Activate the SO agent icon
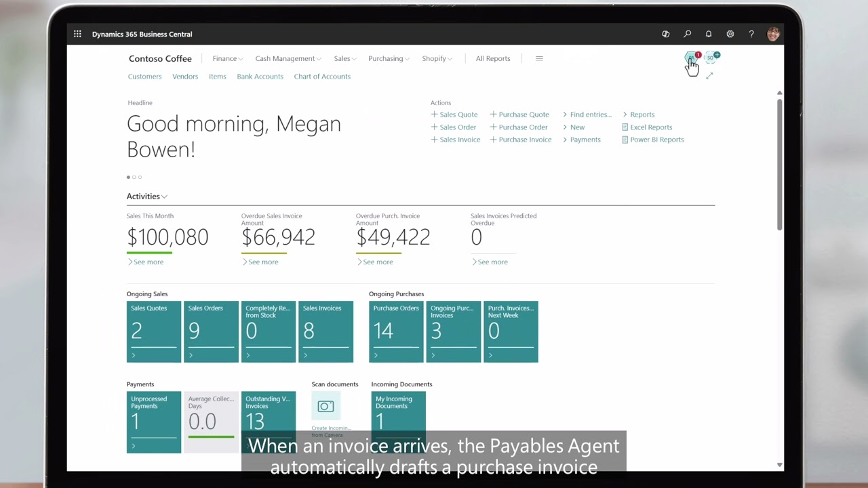The width and height of the screenshot is (868, 488). click(x=711, y=58)
